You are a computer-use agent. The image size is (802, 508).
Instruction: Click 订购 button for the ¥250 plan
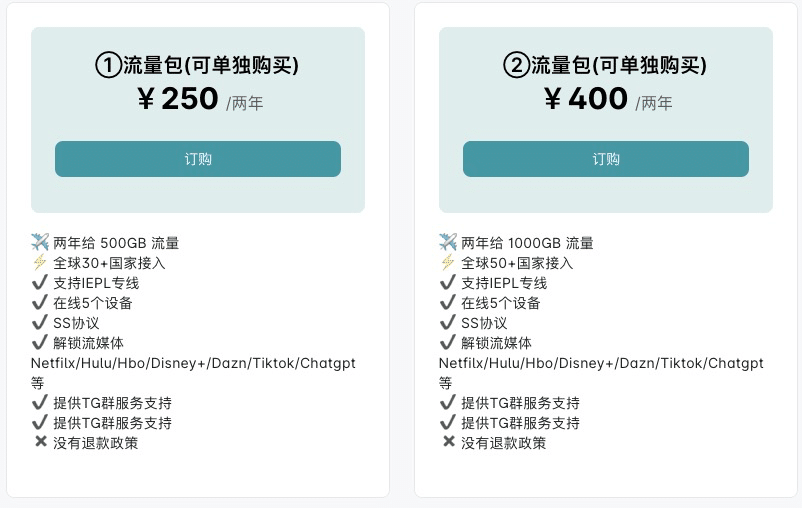pos(198,159)
